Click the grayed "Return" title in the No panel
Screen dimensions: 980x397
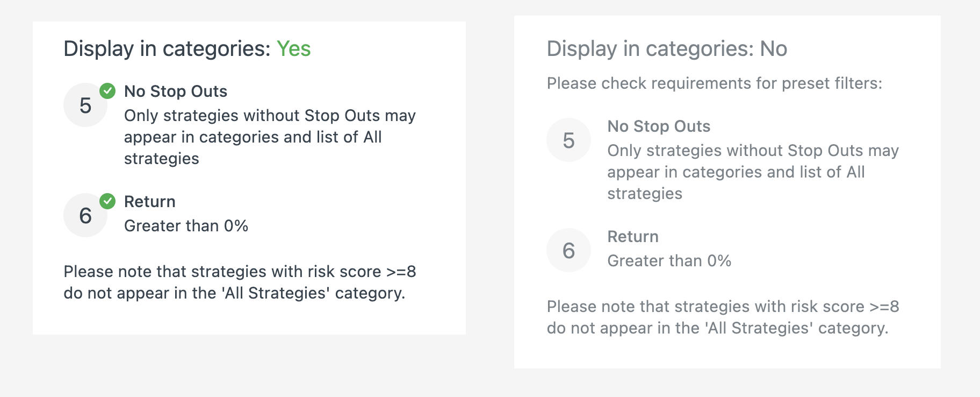coord(633,237)
